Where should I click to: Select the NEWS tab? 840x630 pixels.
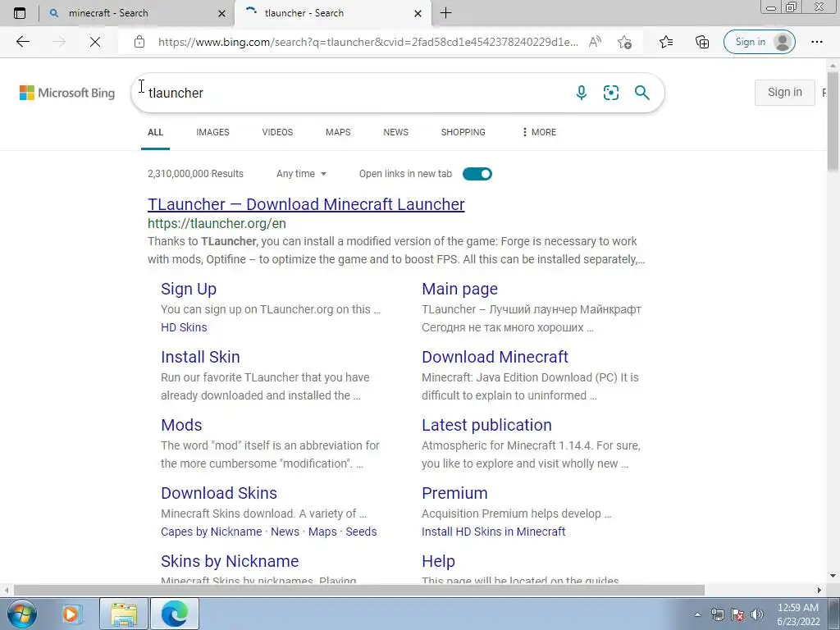[396, 132]
